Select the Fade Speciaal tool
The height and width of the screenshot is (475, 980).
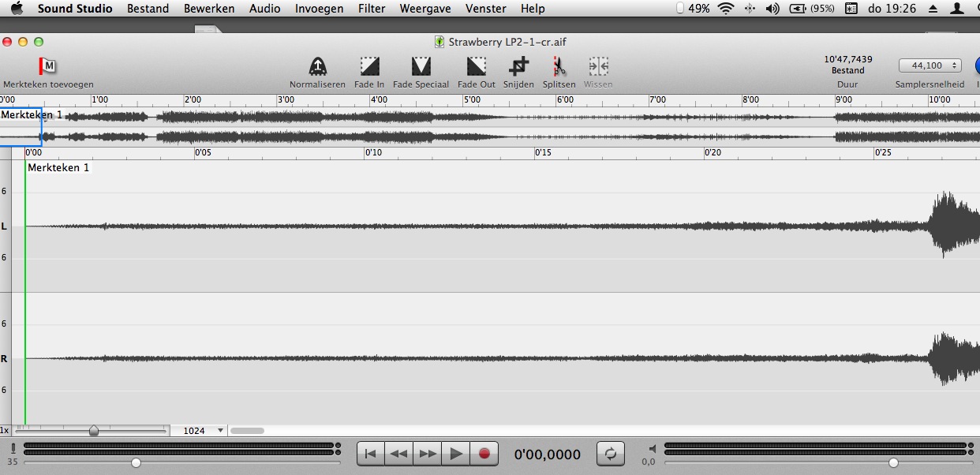point(421,66)
